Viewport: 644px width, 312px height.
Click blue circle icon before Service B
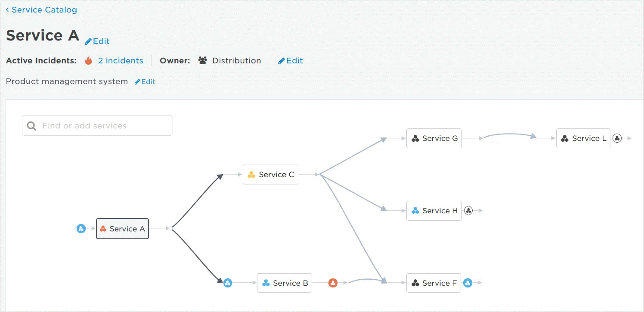click(228, 283)
